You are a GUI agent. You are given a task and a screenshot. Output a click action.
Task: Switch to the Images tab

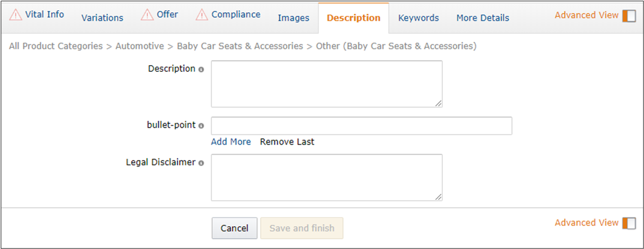click(x=293, y=18)
